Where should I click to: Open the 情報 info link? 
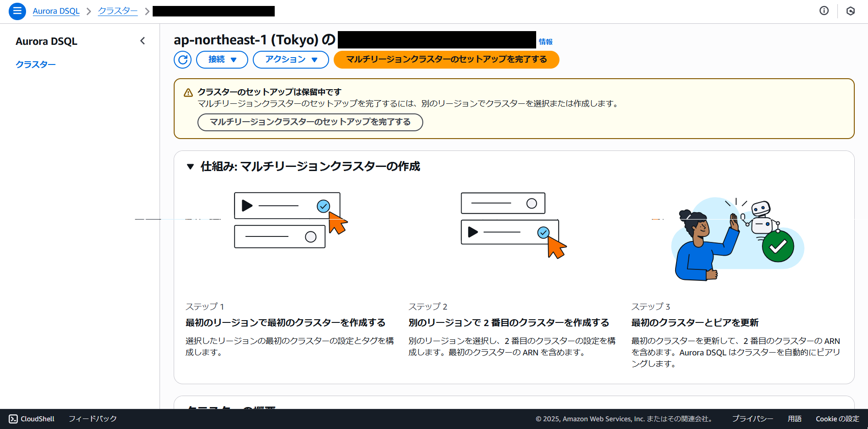tap(546, 42)
